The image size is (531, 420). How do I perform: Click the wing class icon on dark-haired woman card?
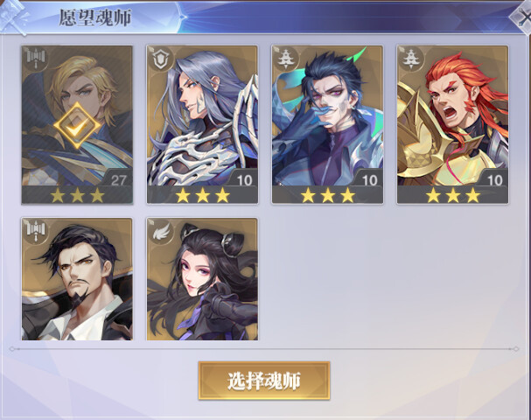[x=161, y=231]
